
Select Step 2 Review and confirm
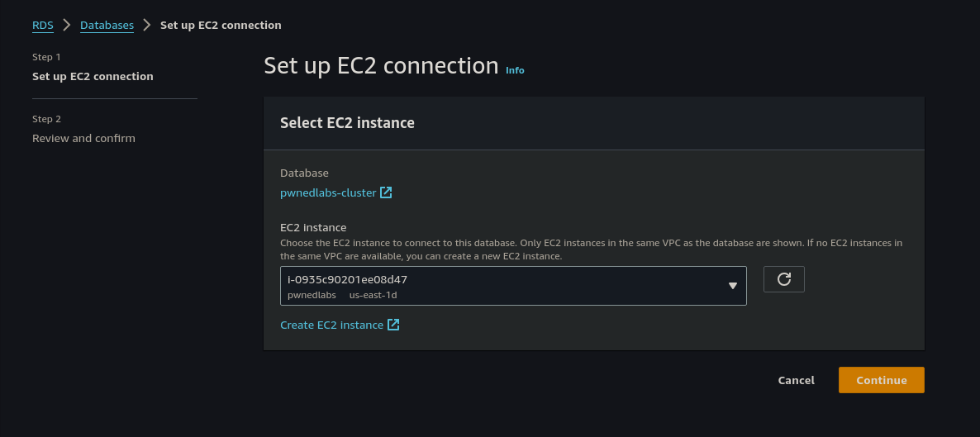(x=83, y=138)
